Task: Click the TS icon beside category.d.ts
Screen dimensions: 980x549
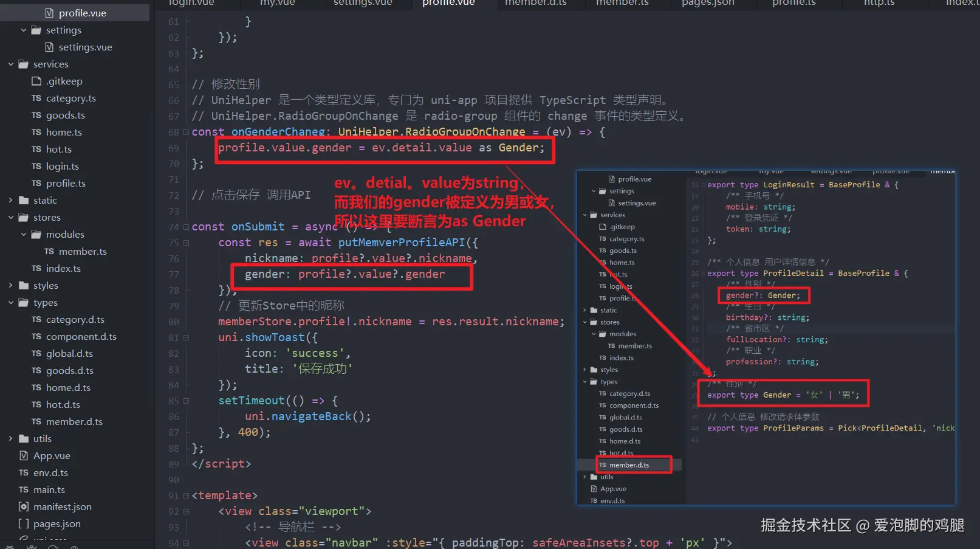Action: pos(36,319)
